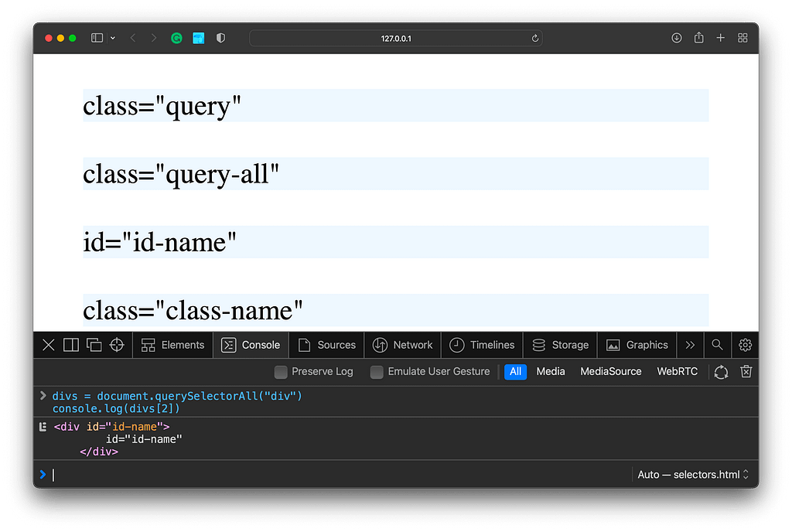This screenshot has height=532, width=792.
Task: Switch to the Graphics tab
Action: point(637,345)
